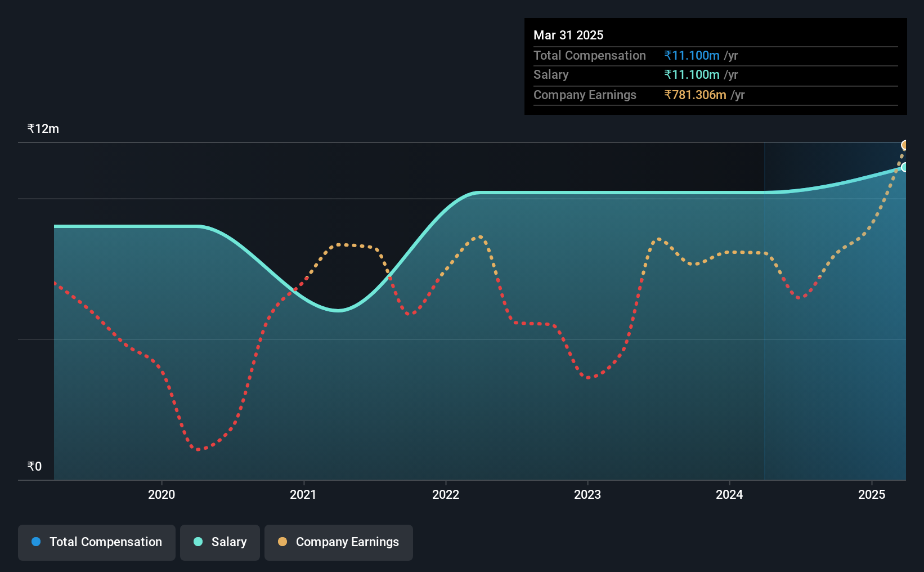The height and width of the screenshot is (572, 924).
Task: Click the Mar 31 2025 tooltip date
Action: click(x=568, y=35)
